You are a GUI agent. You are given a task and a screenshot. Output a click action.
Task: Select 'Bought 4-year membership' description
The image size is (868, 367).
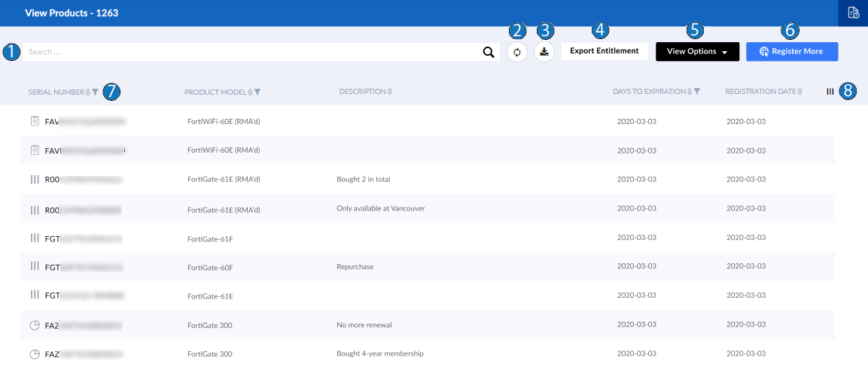(x=379, y=353)
